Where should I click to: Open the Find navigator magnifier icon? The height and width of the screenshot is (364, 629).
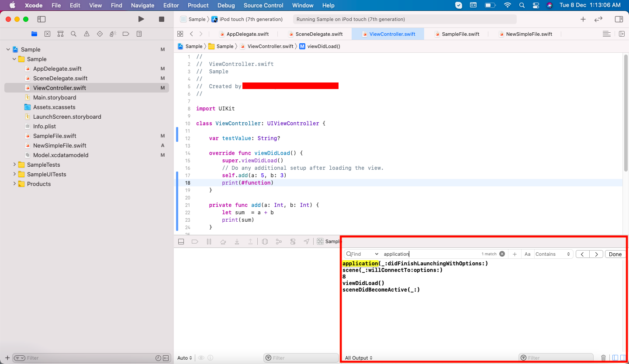click(x=73, y=34)
